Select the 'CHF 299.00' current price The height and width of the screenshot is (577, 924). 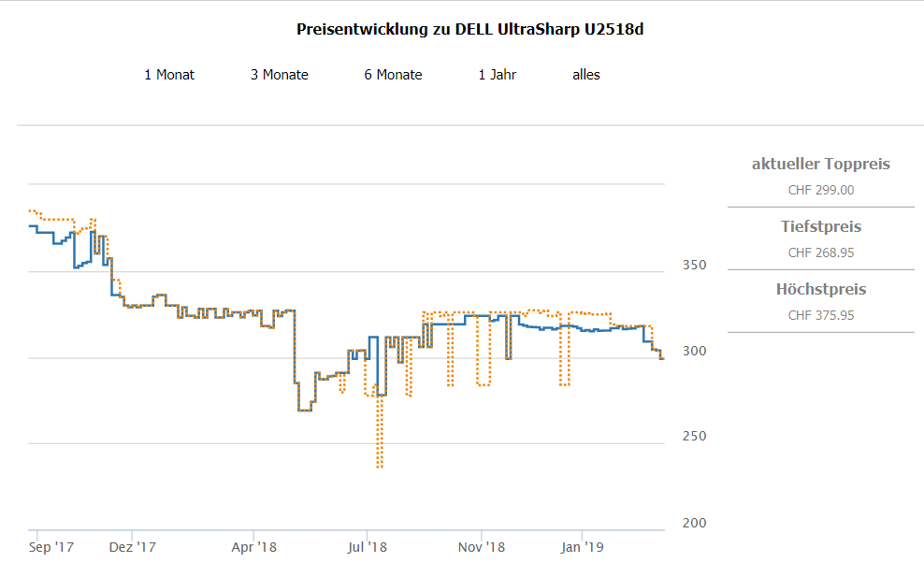(x=820, y=190)
